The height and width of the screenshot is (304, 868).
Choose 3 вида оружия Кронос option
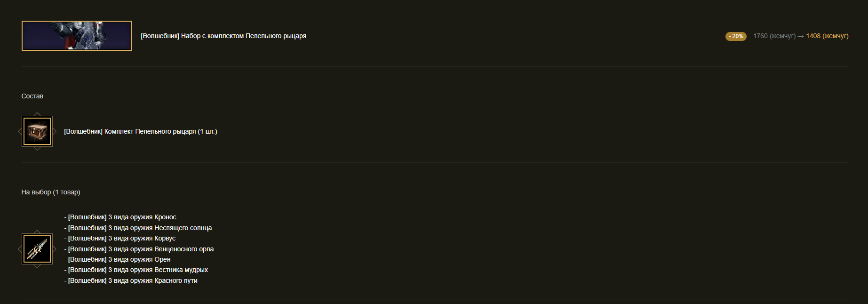120,217
